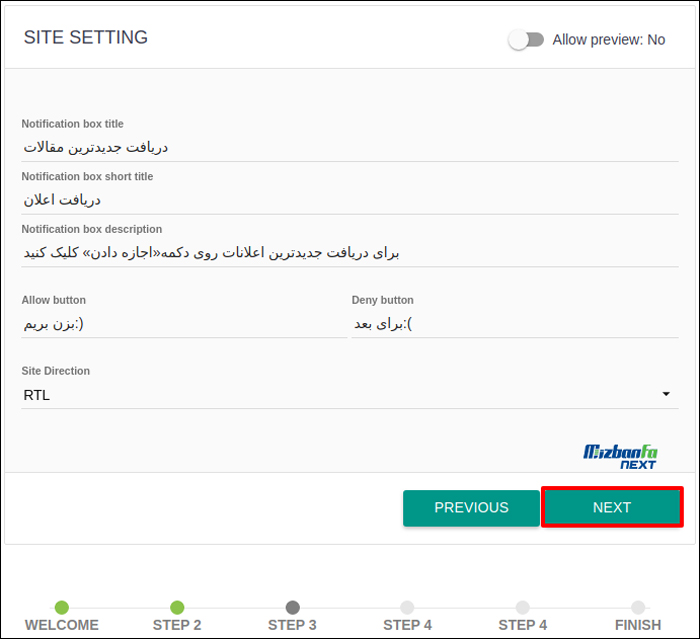
Task: Select the WELCOME step dot
Action: 62,607
